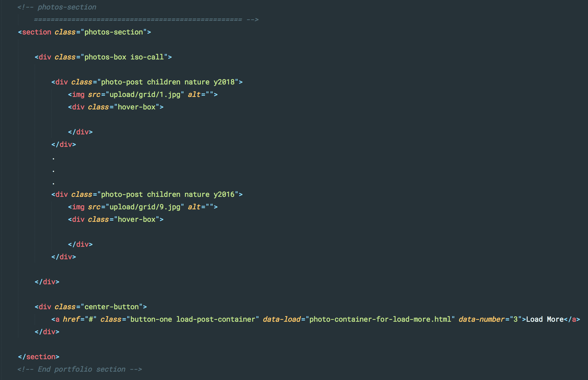The height and width of the screenshot is (380, 588).
Task: Click the upload/grid/1.jpg image source
Action: tap(145, 95)
